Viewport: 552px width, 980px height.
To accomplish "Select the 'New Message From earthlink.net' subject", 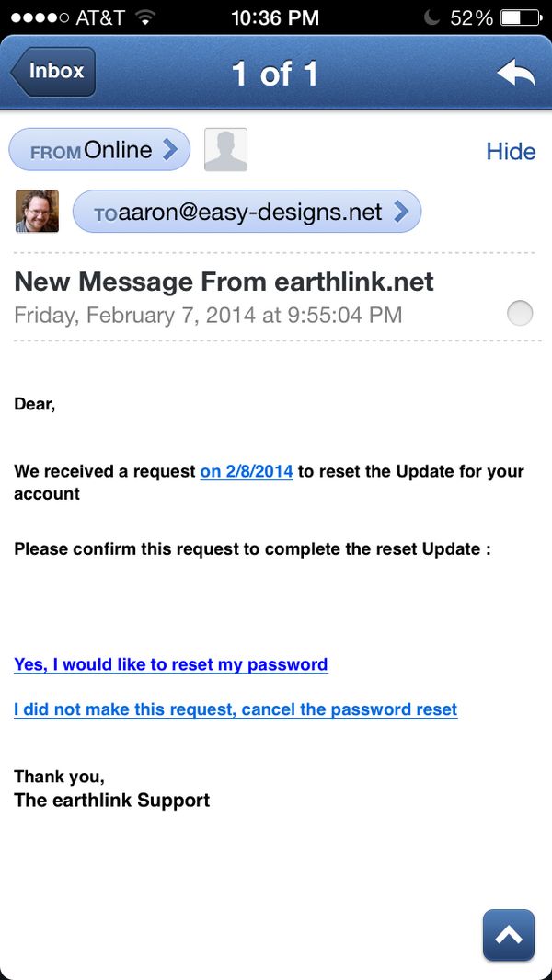I will 224,282.
